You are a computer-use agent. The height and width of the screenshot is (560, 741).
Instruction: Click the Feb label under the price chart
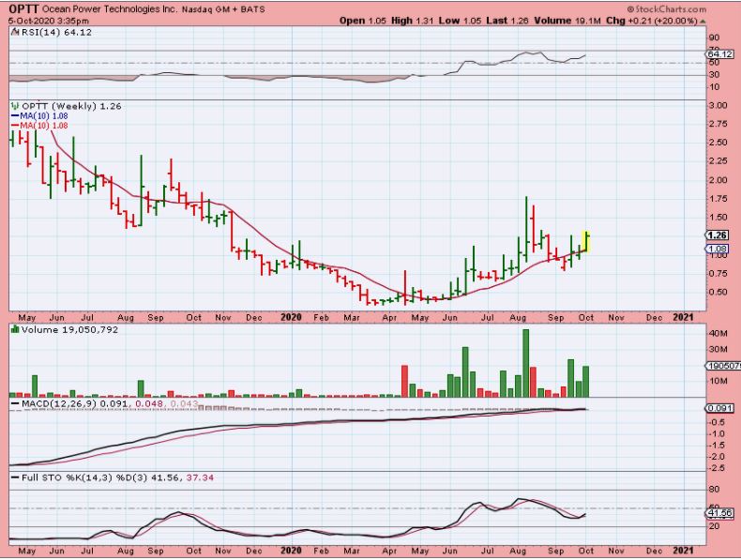coord(322,318)
